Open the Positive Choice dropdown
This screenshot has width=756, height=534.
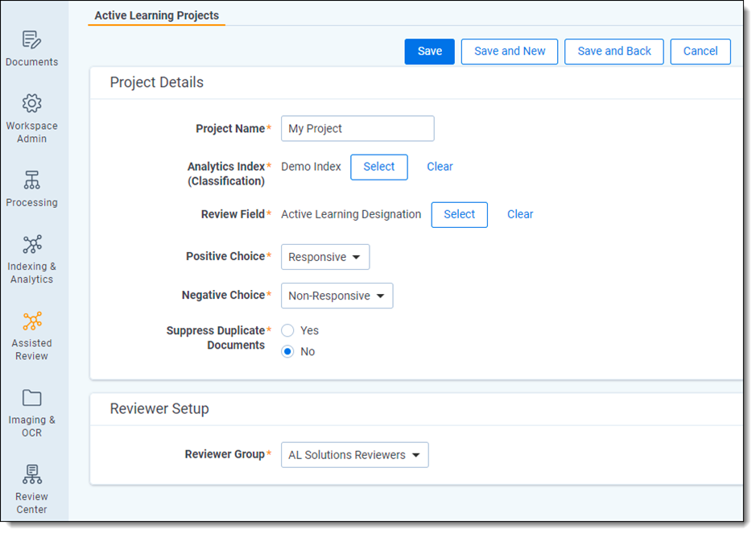pyautogui.click(x=324, y=256)
